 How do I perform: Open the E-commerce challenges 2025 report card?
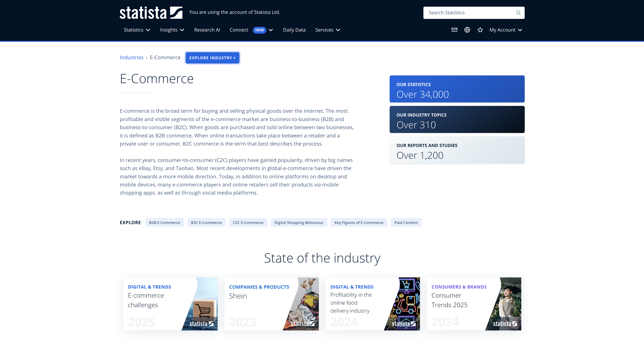pyautogui.click(x=170, y=304)
